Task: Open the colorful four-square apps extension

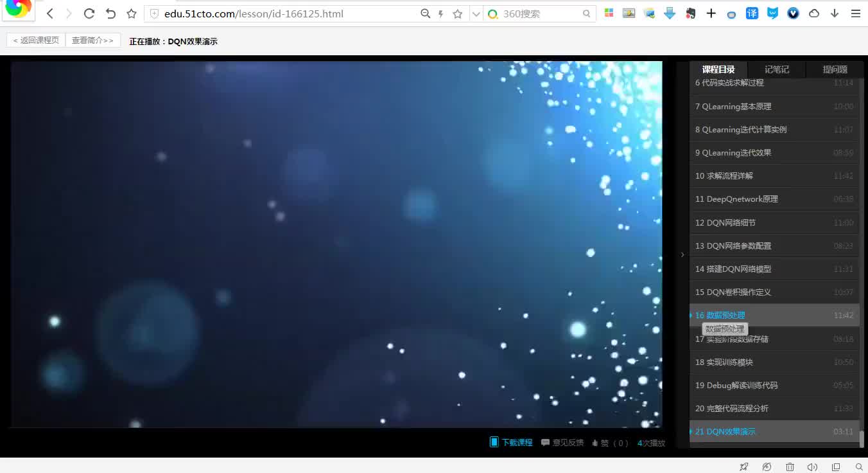Action: (609, 13)
